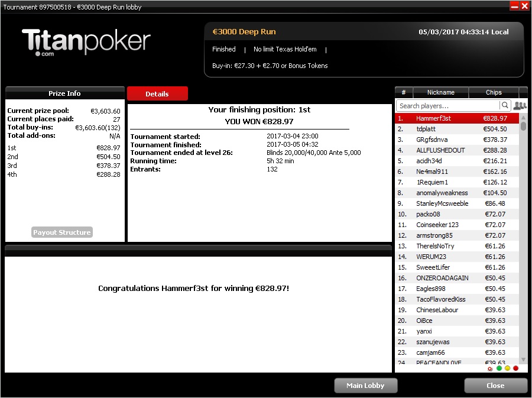The width and height of the screenshot is (532, 398).
Task: Click the Current places paid value 27
Action: [116, 119]
